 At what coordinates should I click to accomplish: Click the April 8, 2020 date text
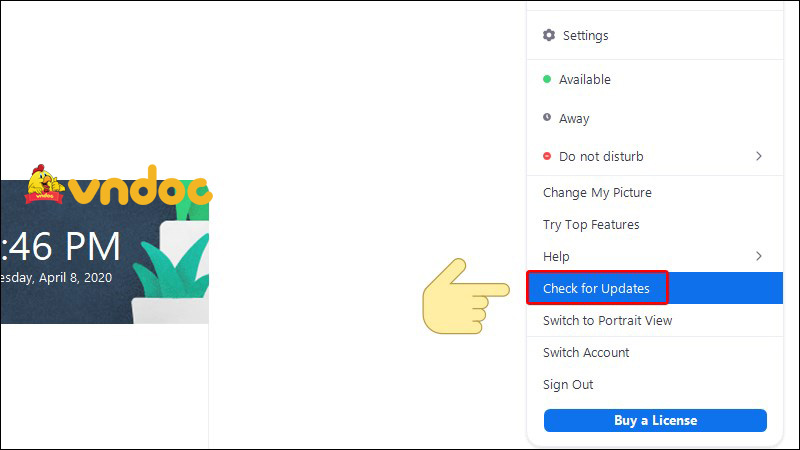pos(56,277)
